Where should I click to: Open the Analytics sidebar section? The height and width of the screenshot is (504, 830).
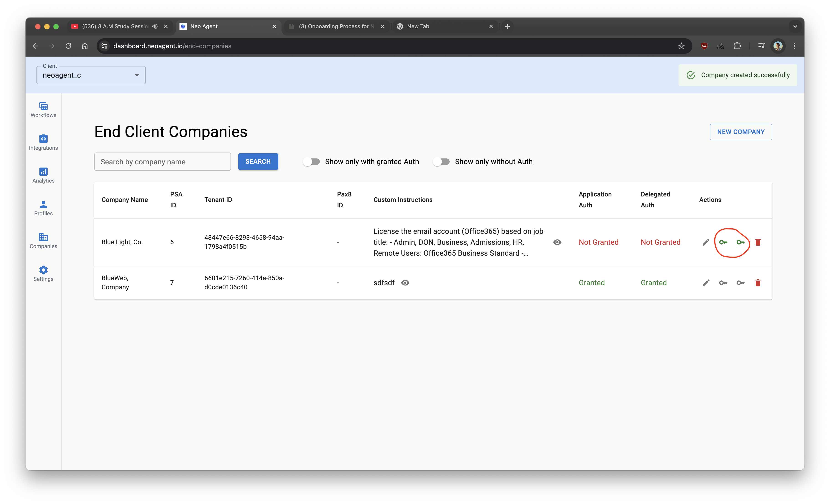tap(44, 175)
